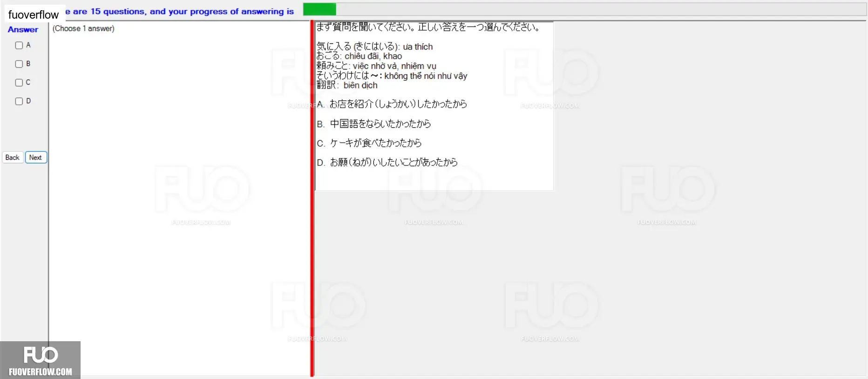Check answer option A checkbox

pyautogui.click(x=19, y=45)
